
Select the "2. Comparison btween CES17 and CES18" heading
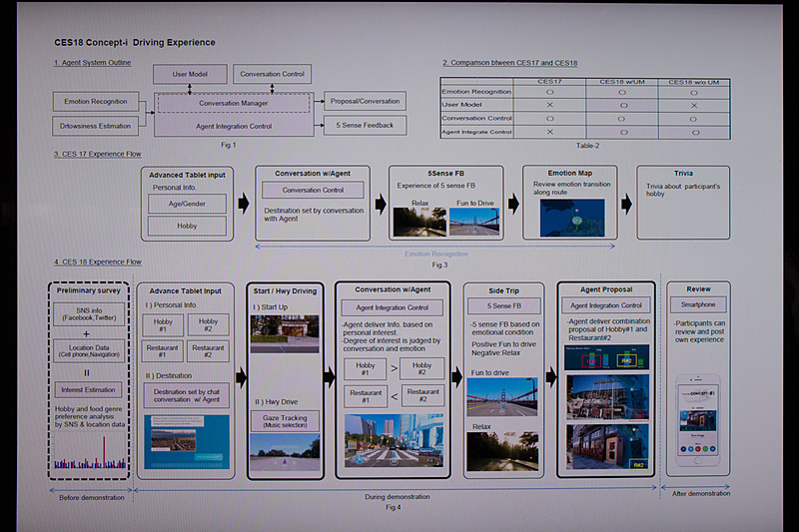(x=510, y=63)
